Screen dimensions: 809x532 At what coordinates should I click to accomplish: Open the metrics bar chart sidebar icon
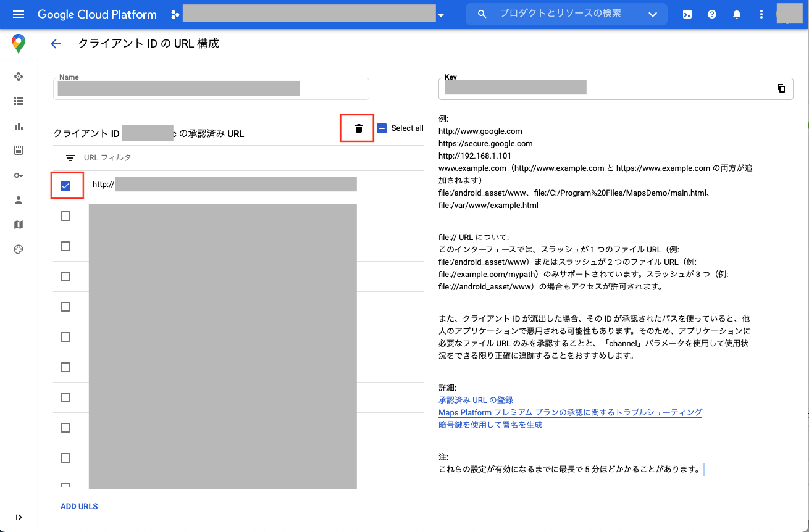pyautogui.click(x=19, y=126)
